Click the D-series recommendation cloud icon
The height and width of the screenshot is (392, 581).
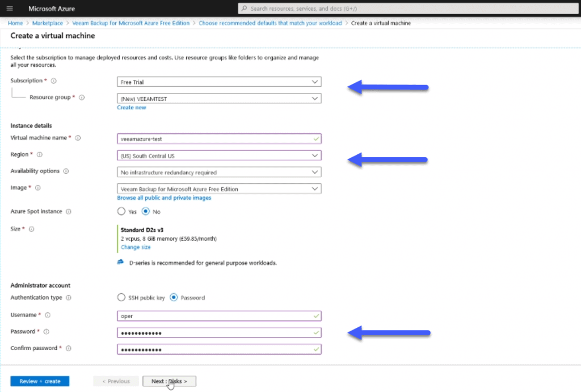pos(120,262)
